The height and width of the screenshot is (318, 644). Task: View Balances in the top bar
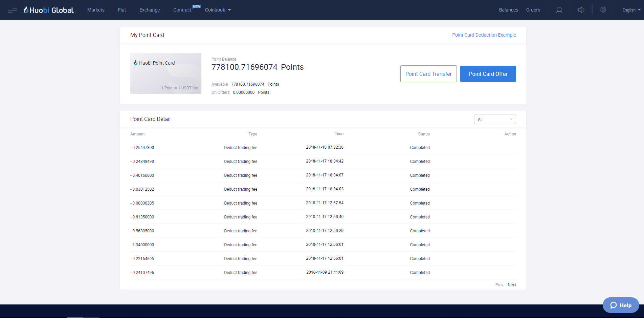click(x=509, y=10)
